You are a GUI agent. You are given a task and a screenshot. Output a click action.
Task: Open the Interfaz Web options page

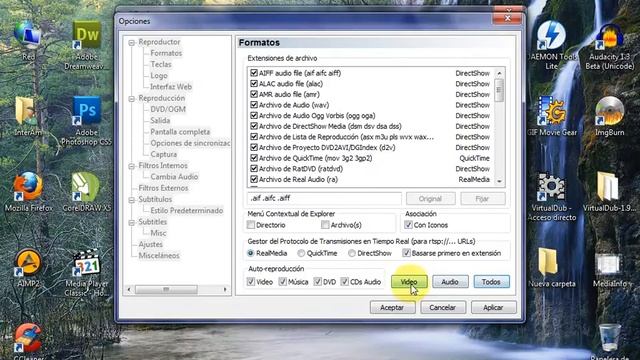pos(171,87)
